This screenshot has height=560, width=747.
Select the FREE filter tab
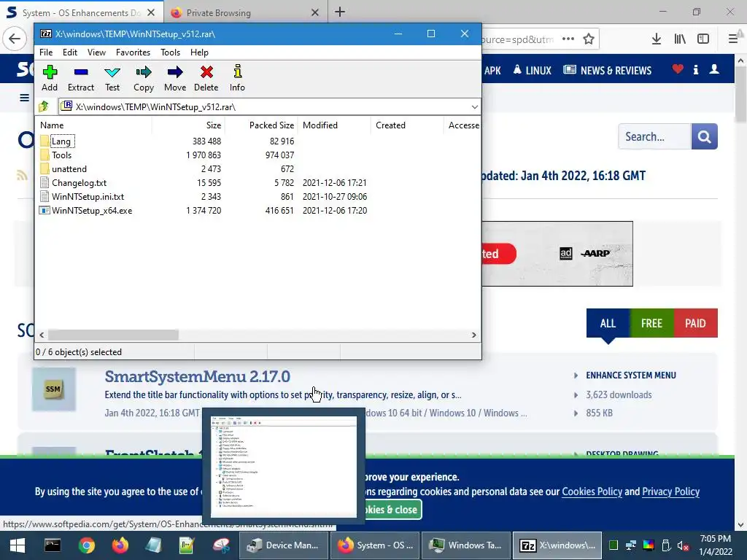(651, 323)
